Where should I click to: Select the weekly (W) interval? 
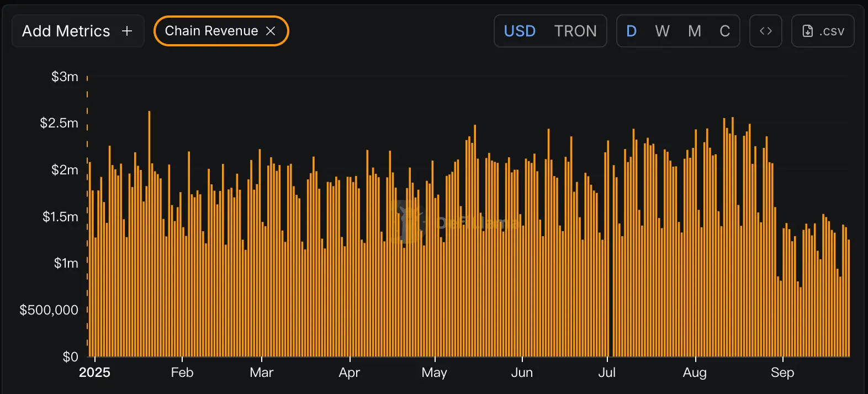pyautogui.click(x=663, y=31)
